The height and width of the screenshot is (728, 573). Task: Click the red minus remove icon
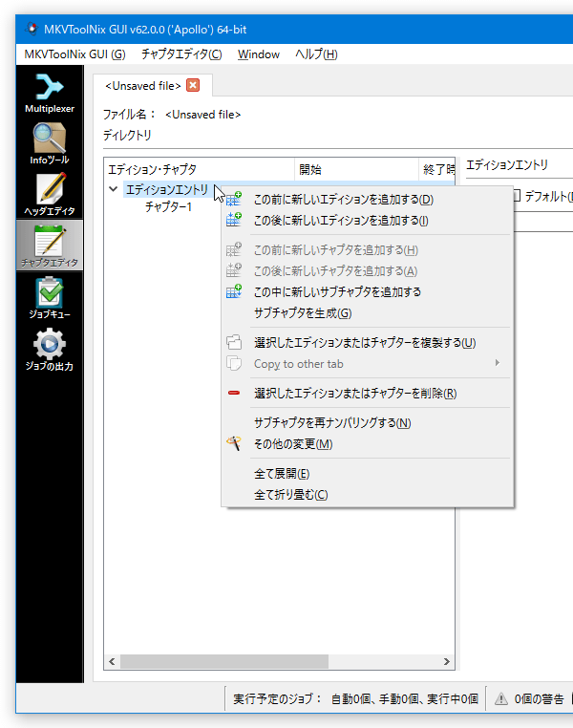[x=234, y=393]
